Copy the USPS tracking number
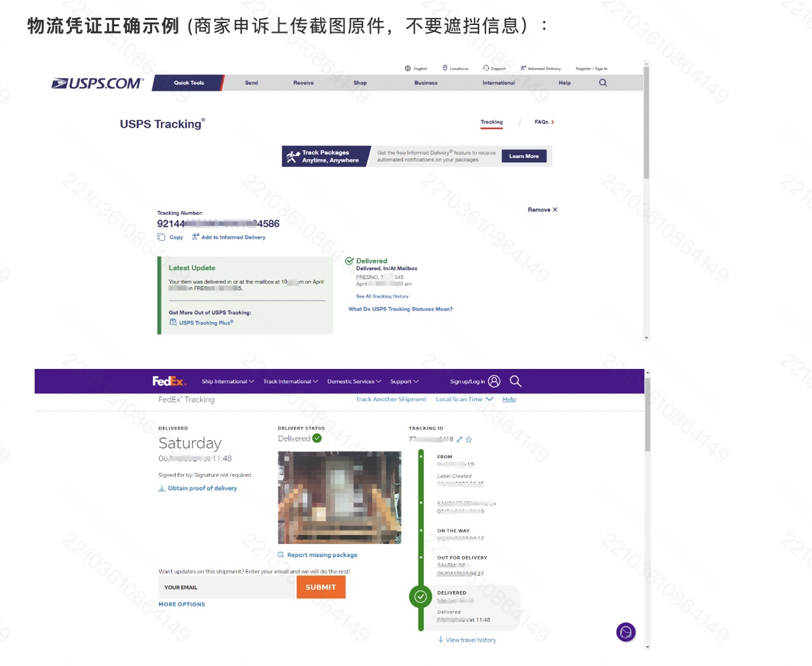 point(171,237)
